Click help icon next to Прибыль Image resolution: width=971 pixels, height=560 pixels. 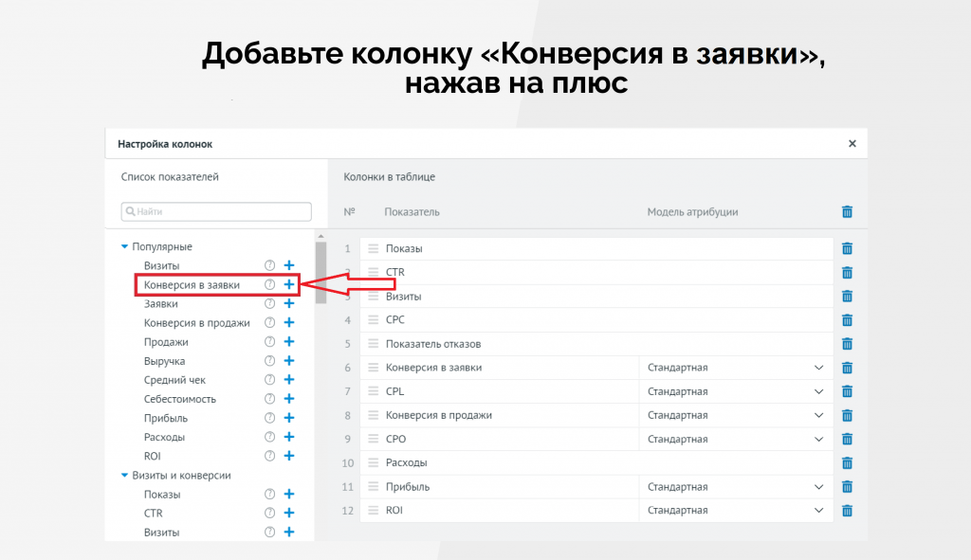coord(269,418)
